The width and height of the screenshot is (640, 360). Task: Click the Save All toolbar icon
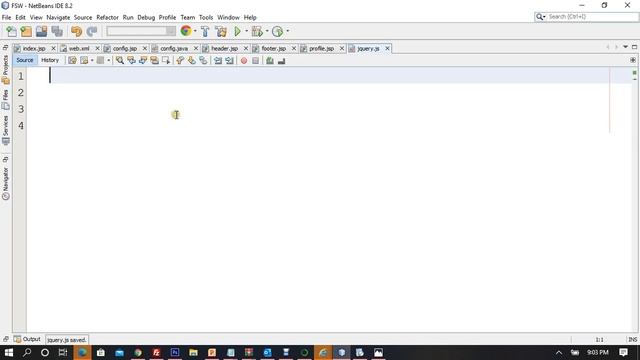(x=57, y=31)
